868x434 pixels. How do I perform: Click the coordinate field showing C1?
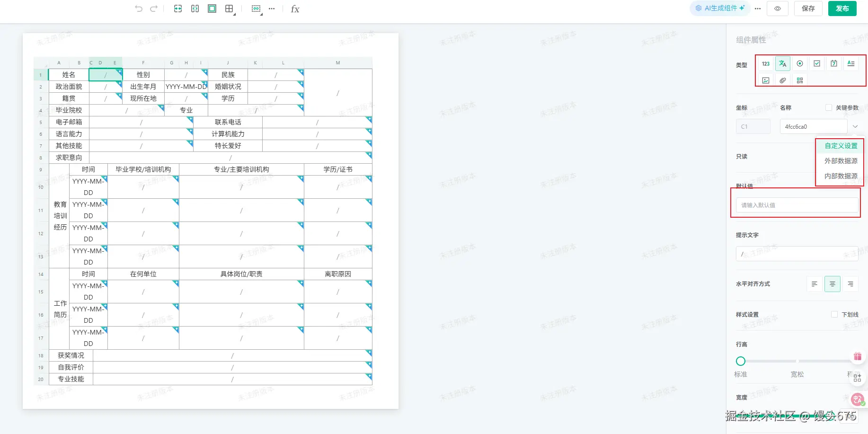753,126
